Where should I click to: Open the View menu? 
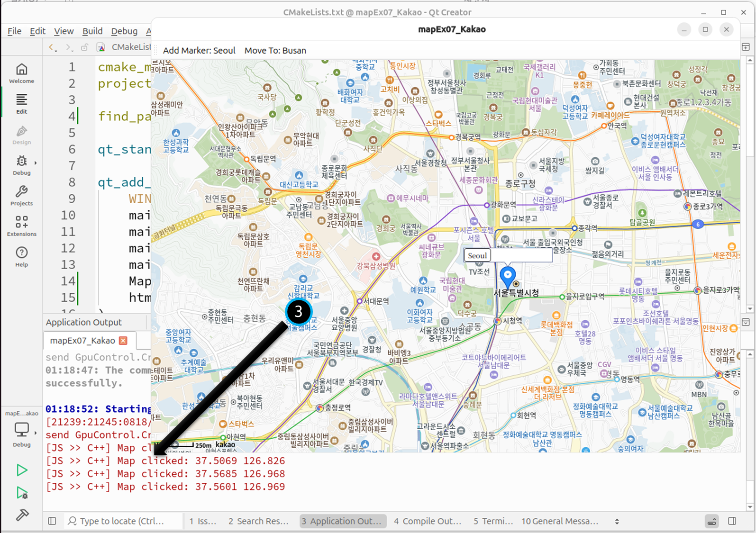pyautogui.click(x=64, y=31)
